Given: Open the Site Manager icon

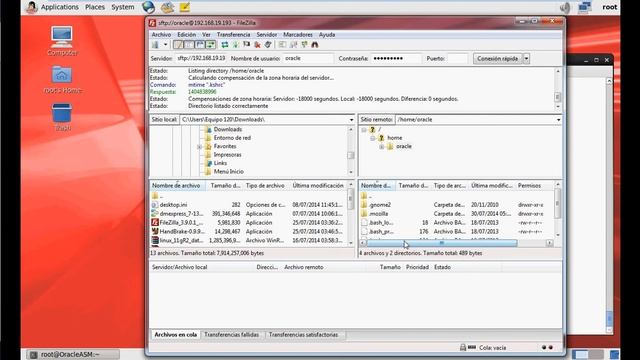Looking at the screenshot, I should 156,45.
